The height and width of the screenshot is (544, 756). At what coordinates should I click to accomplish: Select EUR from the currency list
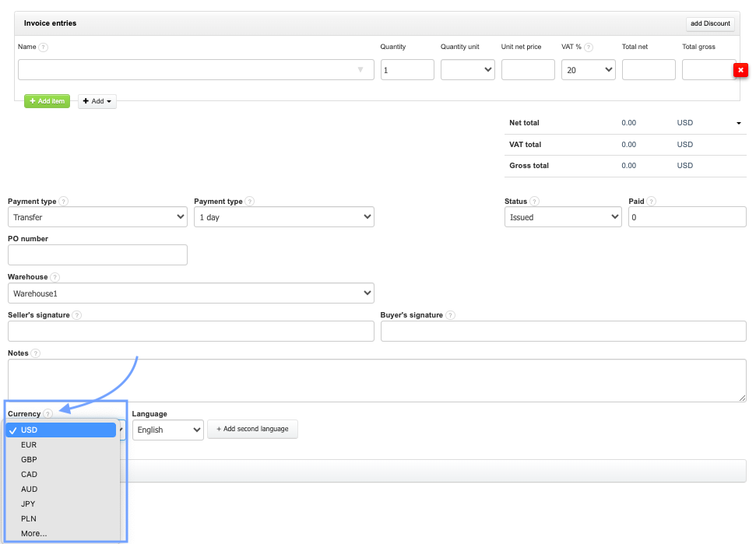point(29,445)
